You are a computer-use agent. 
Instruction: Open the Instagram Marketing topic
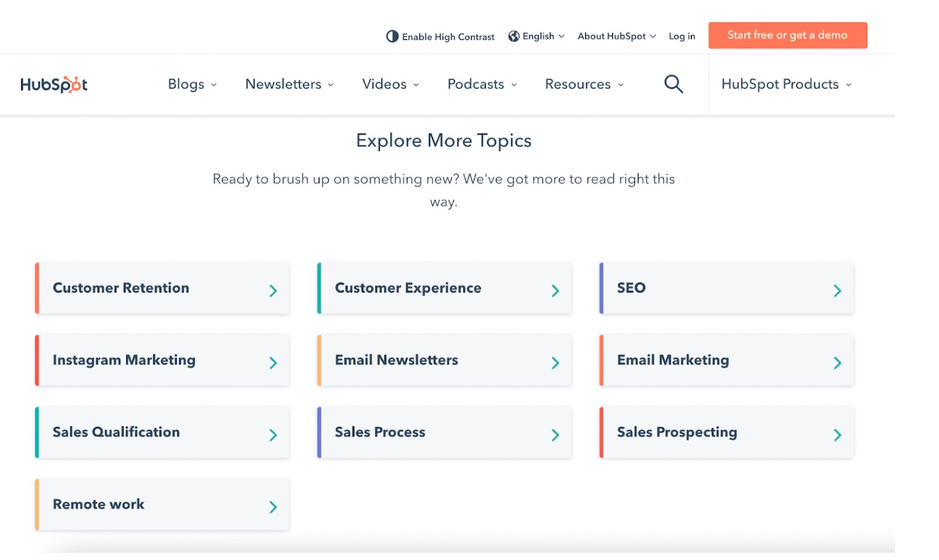click(162, 360)
